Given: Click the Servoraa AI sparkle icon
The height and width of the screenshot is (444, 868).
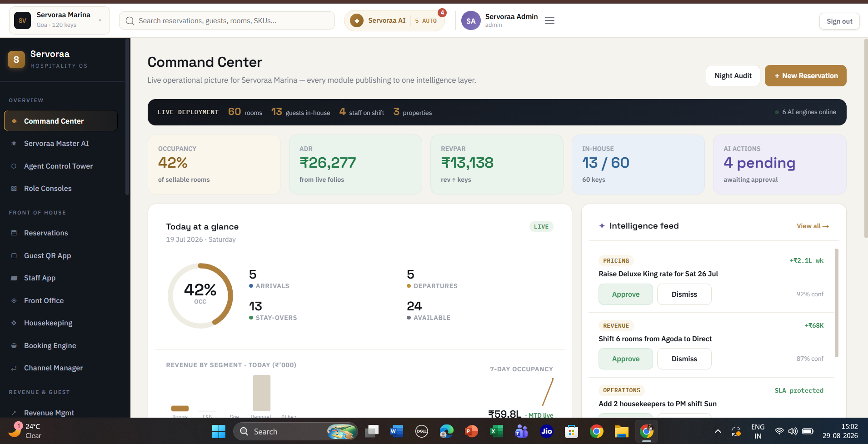Looking at the screenshot, I should pos(357,21).
